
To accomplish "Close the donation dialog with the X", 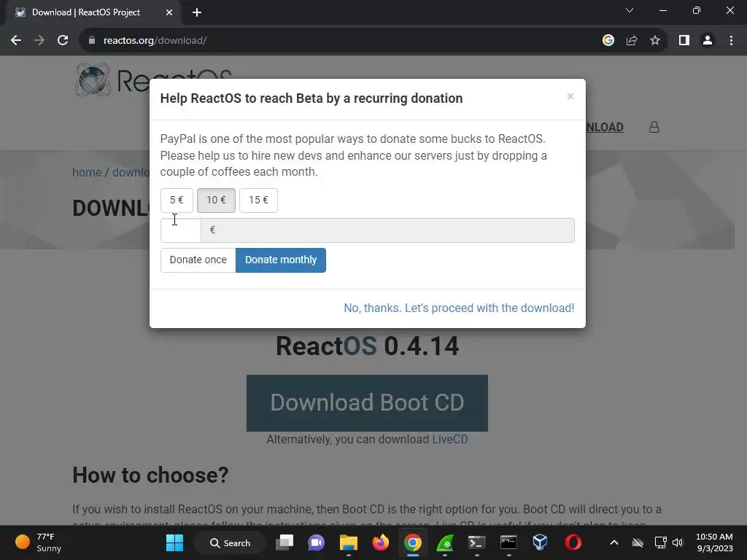I will 570,97.
